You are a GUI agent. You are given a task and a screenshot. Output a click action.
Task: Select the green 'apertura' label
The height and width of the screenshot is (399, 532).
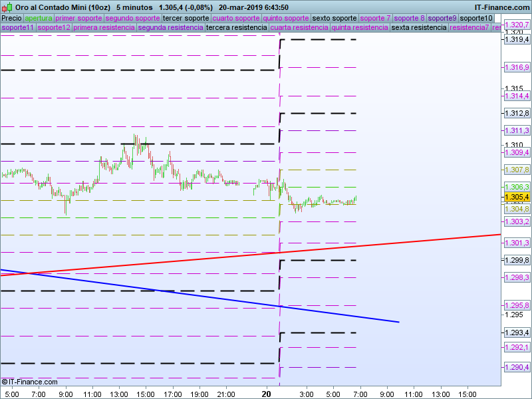(39, 18)
